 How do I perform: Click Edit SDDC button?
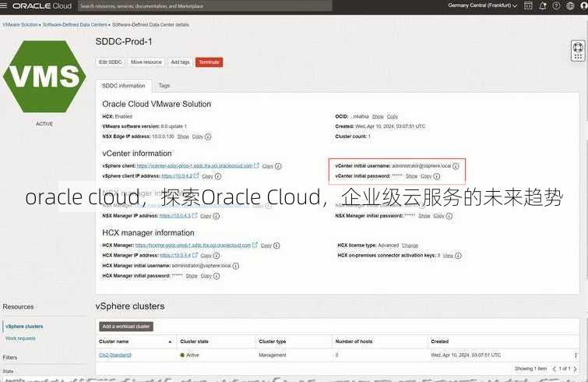[111, 62]
